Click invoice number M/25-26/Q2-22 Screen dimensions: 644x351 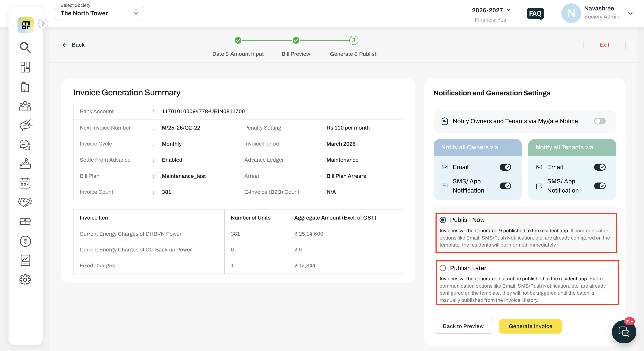(x=181, y=128)
